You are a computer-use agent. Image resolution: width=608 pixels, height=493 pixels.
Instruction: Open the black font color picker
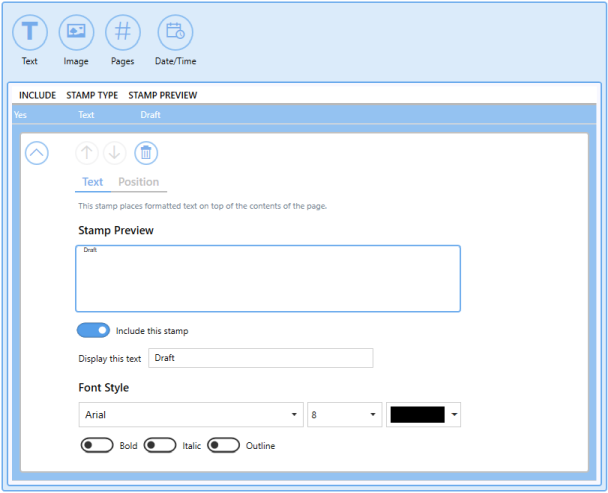tap(423, 415)
